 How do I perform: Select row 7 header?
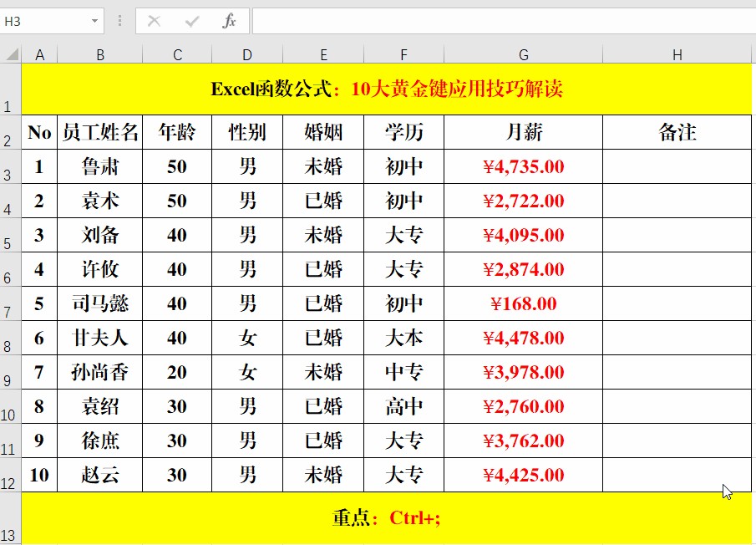click(x=10, y=303)
